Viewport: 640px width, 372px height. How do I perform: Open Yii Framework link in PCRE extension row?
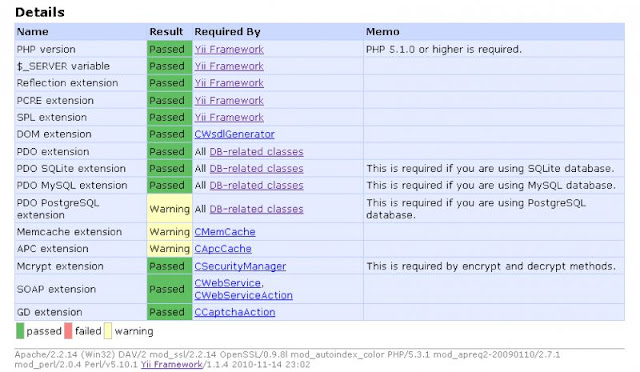pyautogui.click(x=229, y=100)
